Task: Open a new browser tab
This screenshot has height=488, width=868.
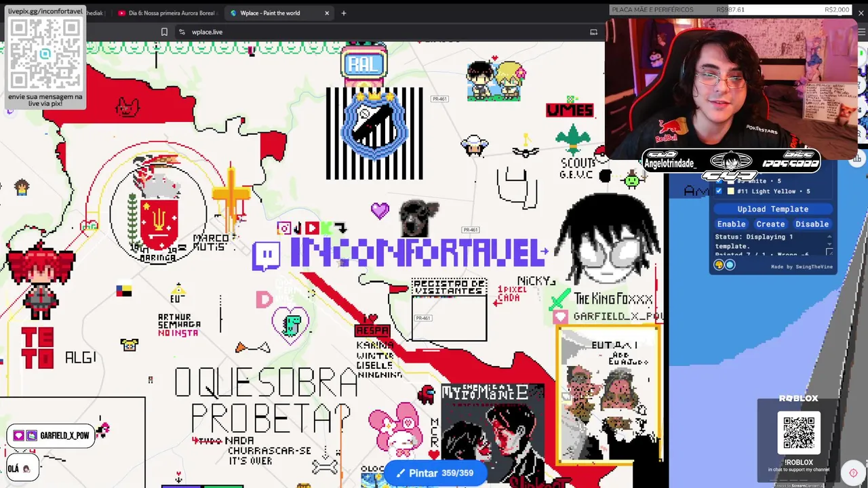Action: [344, 13]
